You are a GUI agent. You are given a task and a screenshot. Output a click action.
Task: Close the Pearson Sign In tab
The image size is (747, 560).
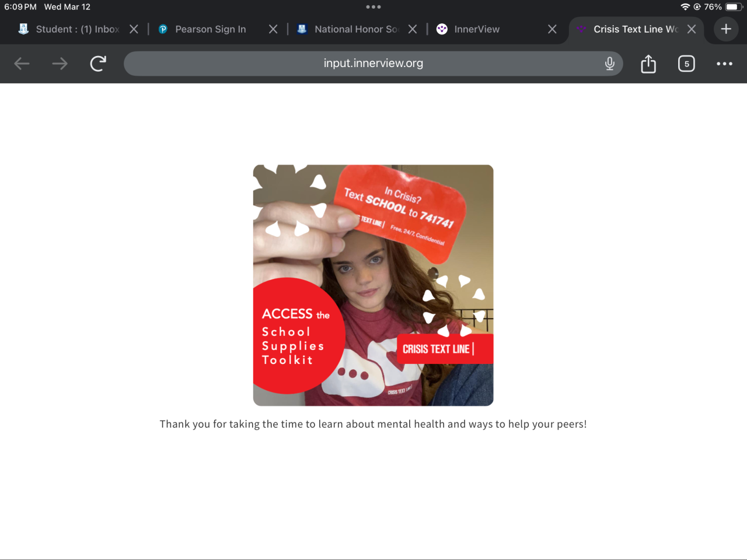point(273,29)
